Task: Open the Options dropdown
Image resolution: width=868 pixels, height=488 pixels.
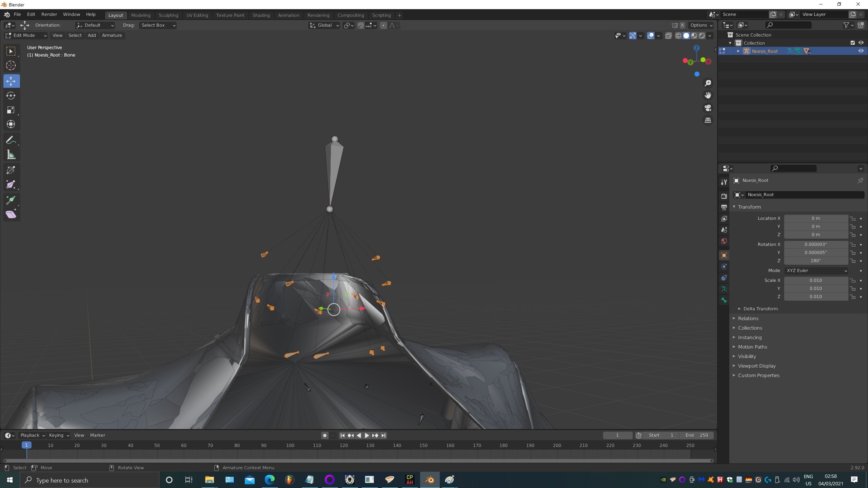Action: point(701,25)
